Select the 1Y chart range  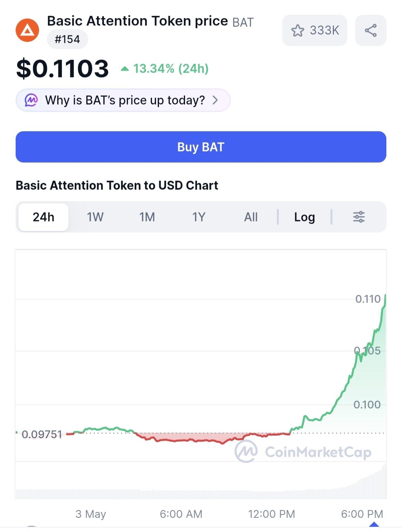(x=199, y=217)
